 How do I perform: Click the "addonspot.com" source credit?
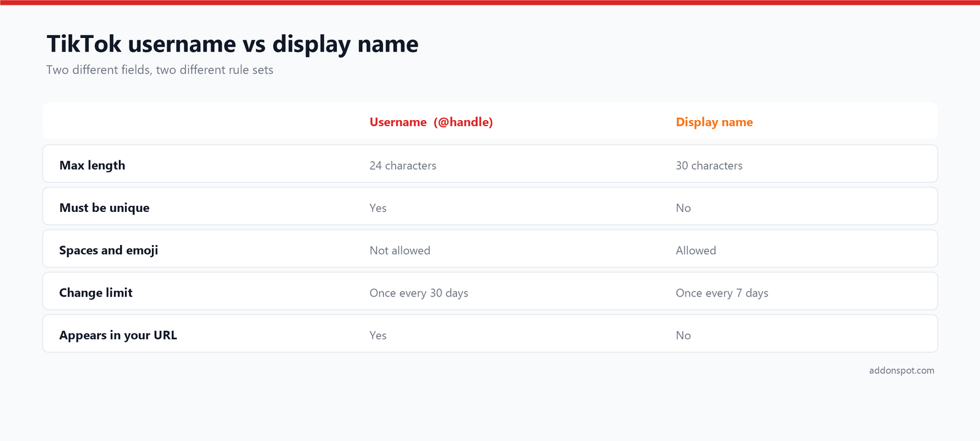902,371
